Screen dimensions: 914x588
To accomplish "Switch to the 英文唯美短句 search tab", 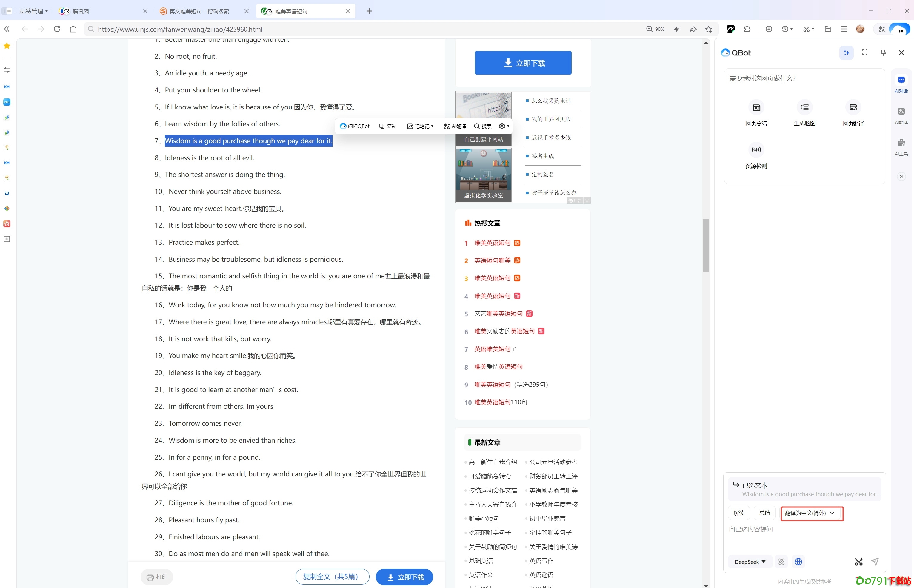I will [x=199, y=11].
